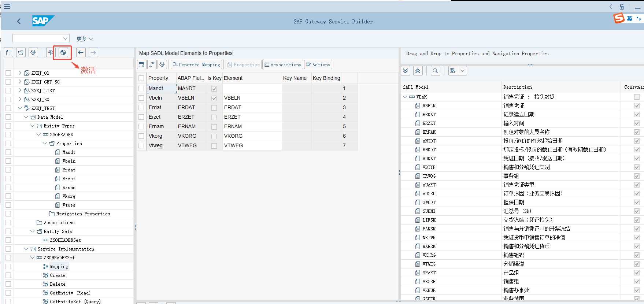
Task: Toggle select-all checkbox in mapping table header
Action: point(141,78)
